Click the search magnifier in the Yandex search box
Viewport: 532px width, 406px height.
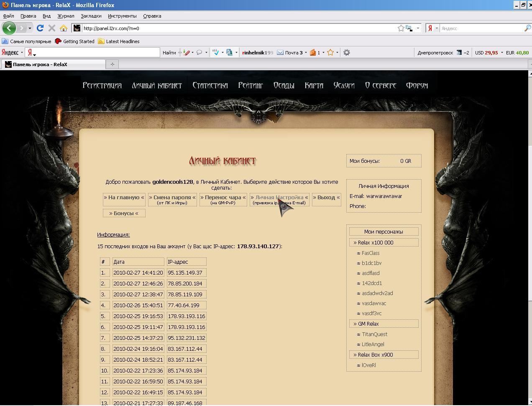(x=527, y=28)
